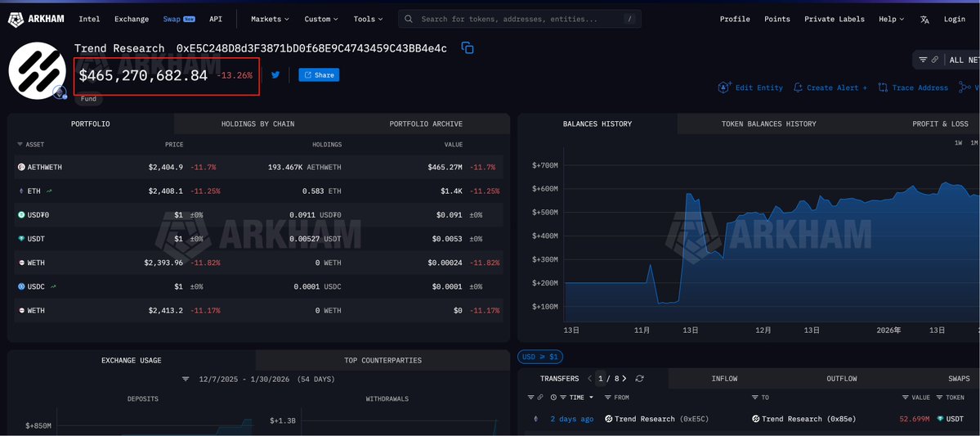Open the FROM column filter in transfers
The image size is (980, 436).
click(x=607, y=398)
